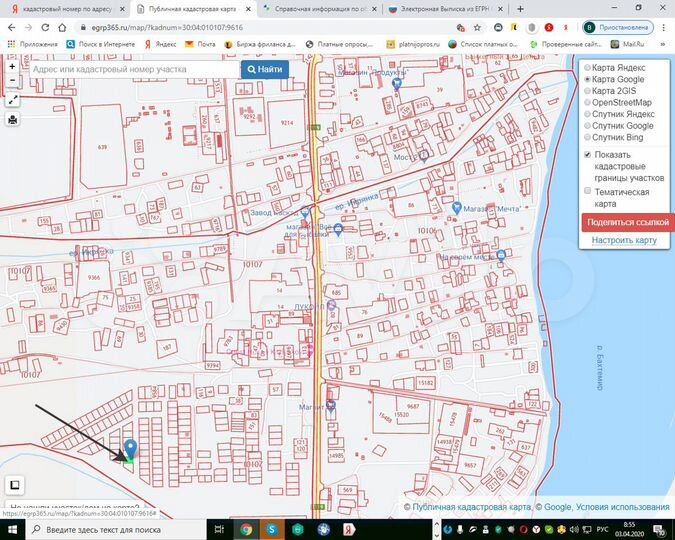Reload the page in browser
Screen dimensions: 675x540
[45, 28]
